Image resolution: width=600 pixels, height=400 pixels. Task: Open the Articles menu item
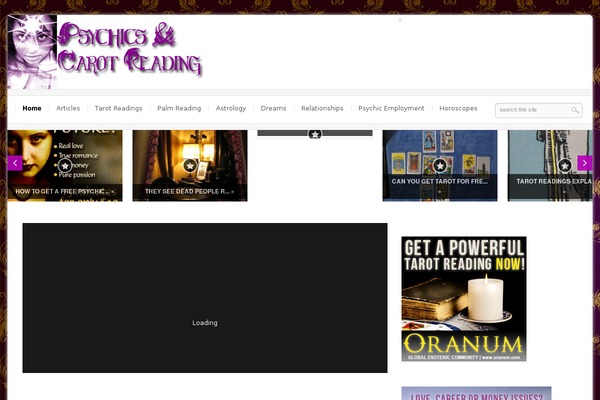(x=68, y=108)
